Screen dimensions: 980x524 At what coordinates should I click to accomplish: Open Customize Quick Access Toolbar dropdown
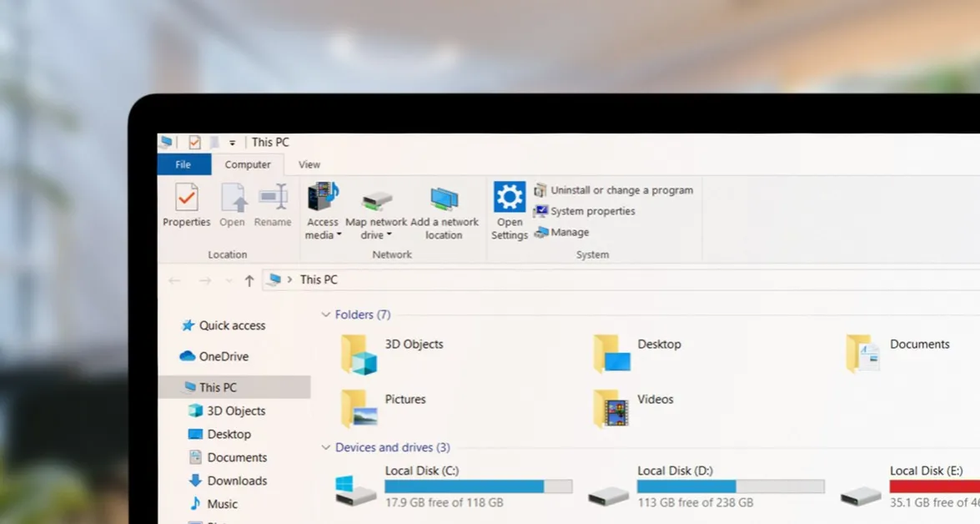(232, 144)
